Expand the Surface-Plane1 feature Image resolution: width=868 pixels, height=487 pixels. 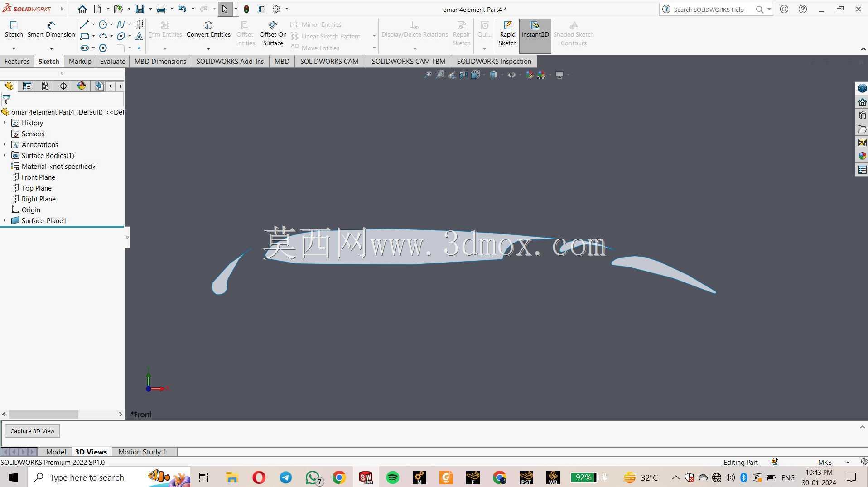coord(5,220)
